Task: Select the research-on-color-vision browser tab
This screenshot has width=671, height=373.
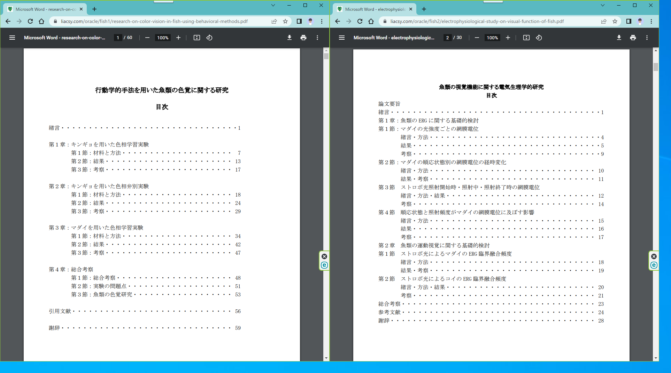Action: 45,9
